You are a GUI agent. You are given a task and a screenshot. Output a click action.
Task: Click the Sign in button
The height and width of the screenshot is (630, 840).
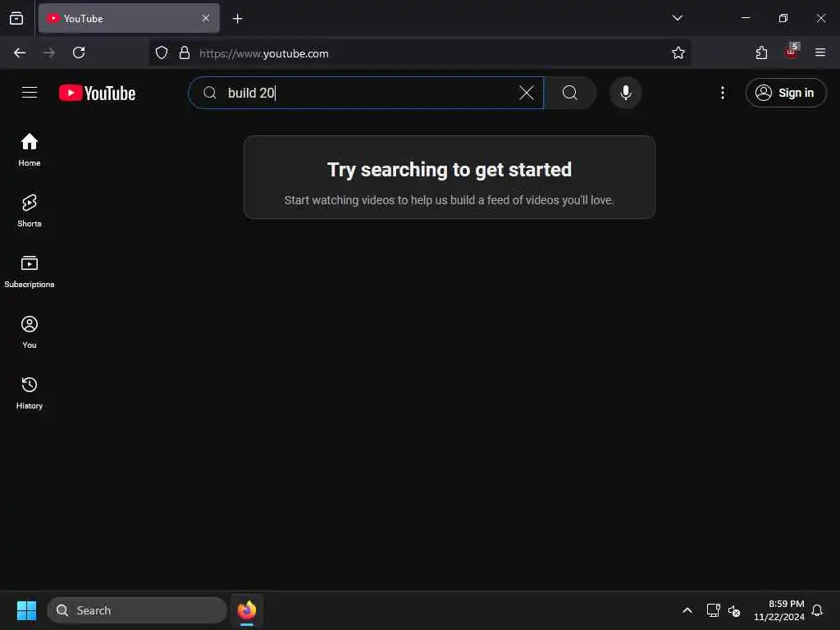[786, 93]
